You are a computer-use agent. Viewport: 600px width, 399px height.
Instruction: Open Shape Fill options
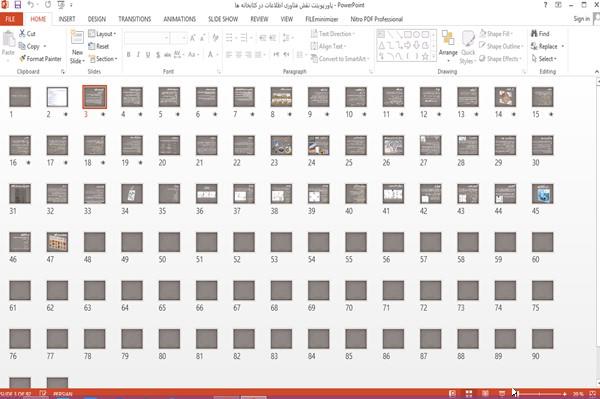496,34
